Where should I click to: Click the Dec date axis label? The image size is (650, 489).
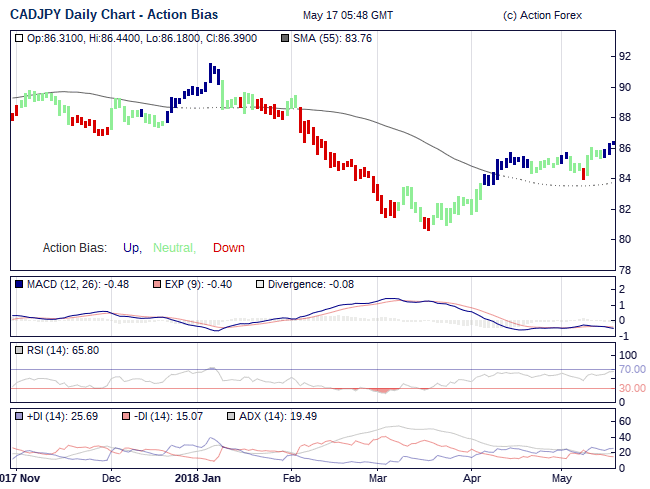[x=112, y=478]
